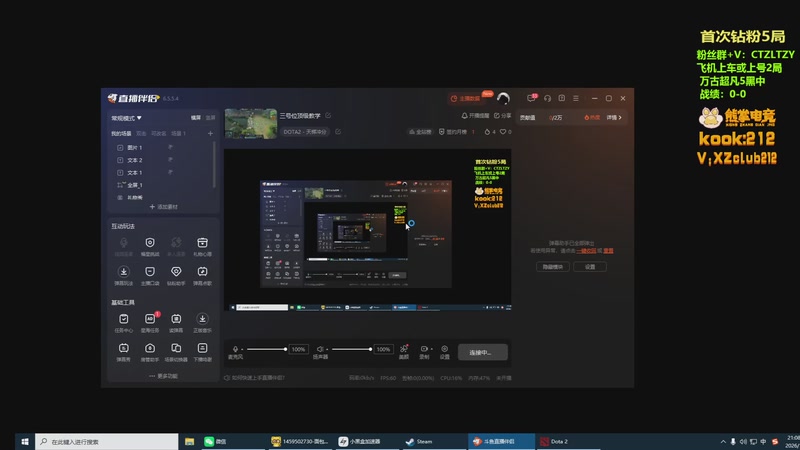Toggle visibility of 文本 1 source
The height and width of the screenshot is (450, 800).
(170, 172)
